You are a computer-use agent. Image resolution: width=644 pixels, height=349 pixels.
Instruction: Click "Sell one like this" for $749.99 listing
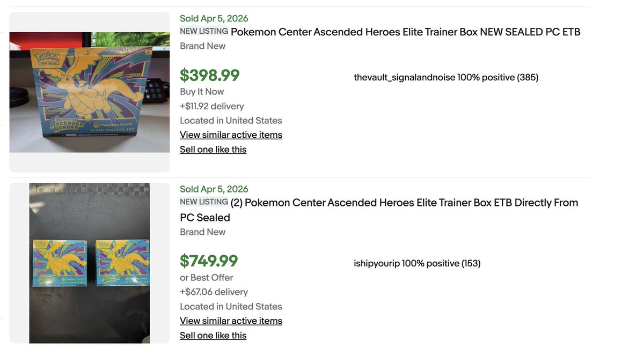[x=213, y=336]
